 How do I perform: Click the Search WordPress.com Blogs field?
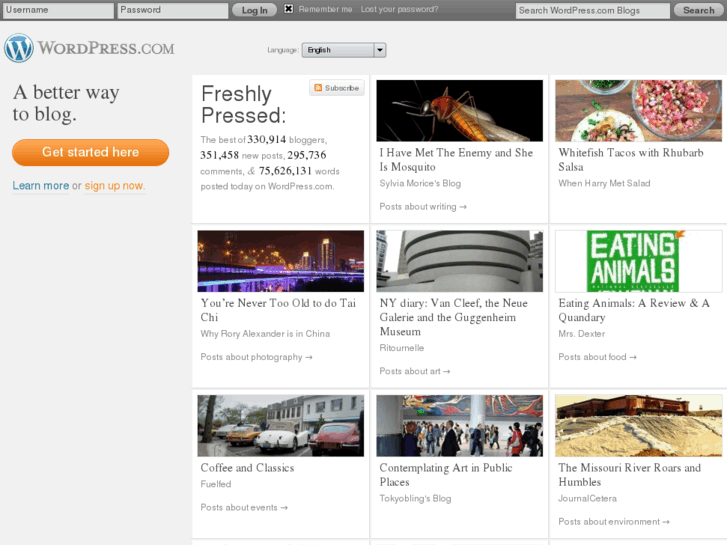593,11
